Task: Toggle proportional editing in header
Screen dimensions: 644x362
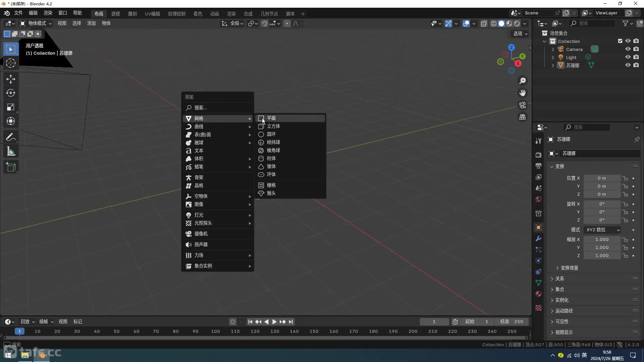Action: pyautogui.click(x=287, y=23)
